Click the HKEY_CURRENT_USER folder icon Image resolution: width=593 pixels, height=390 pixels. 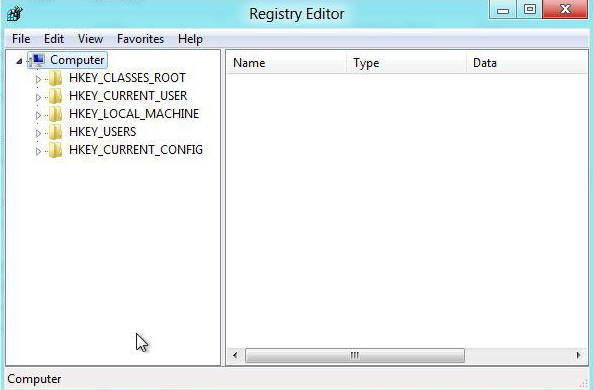point(56,96)
